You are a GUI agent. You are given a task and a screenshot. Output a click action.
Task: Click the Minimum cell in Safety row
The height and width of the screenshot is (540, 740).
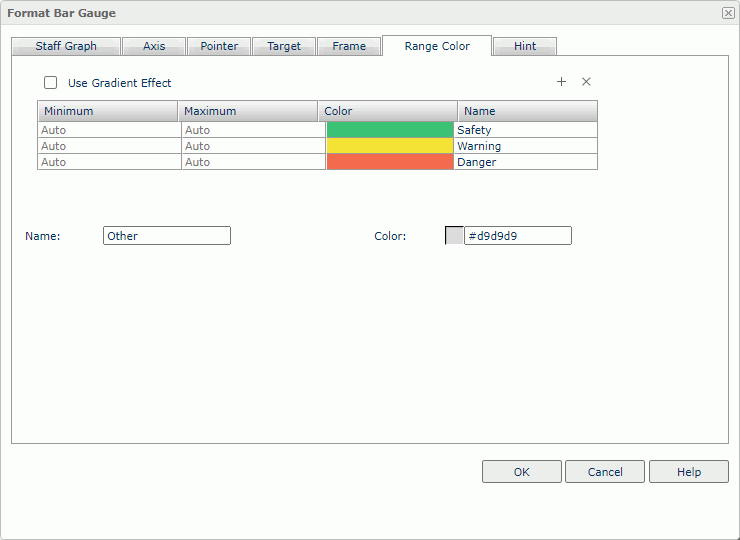tap(108, 130)
